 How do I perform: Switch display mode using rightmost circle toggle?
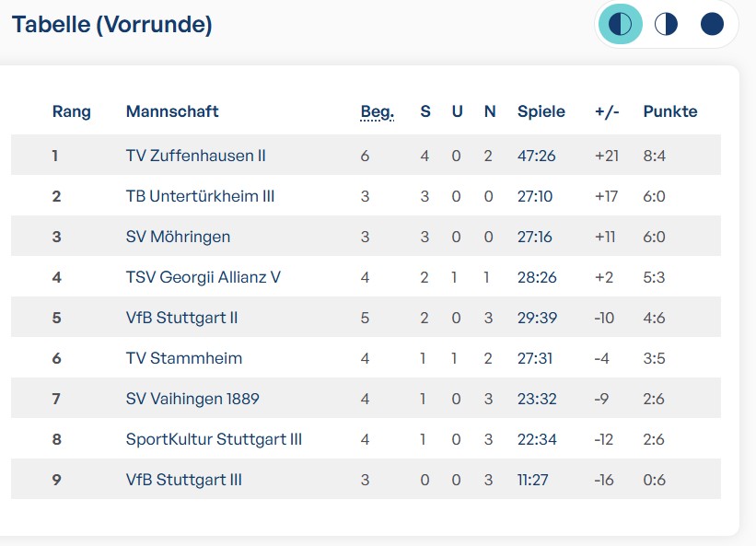712,24
